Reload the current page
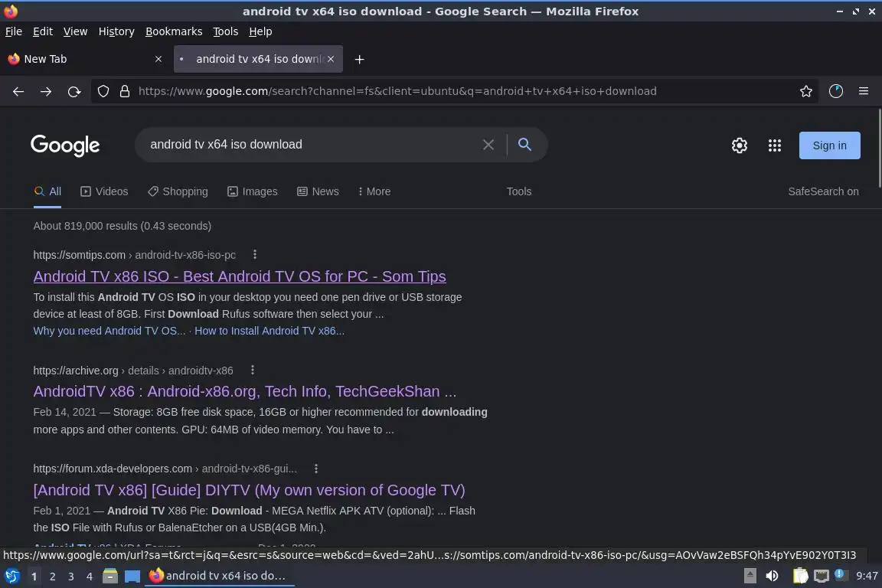The width and height of the screenshot is (882, 588). click(74, 91)
